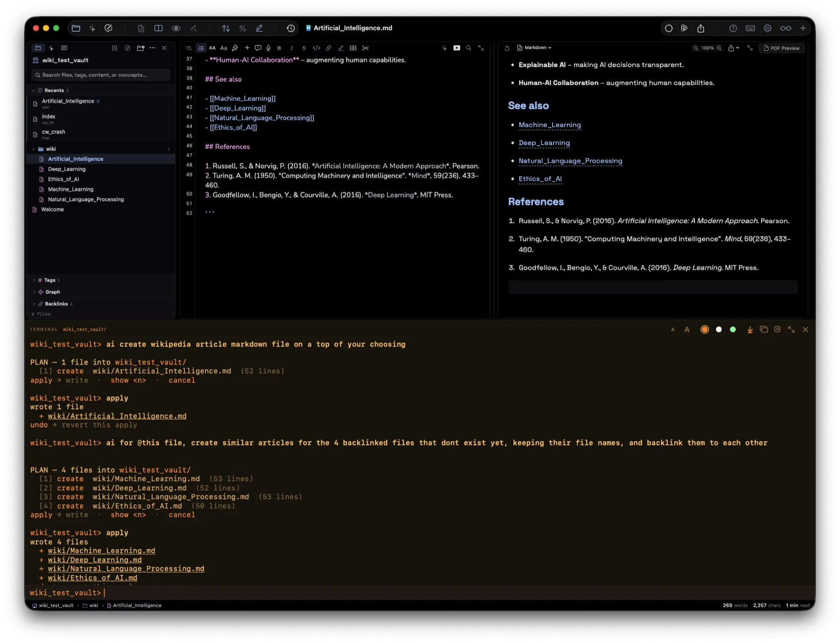Open cw_crash from Recents
The image size is (840, 643).
(53, 134)
